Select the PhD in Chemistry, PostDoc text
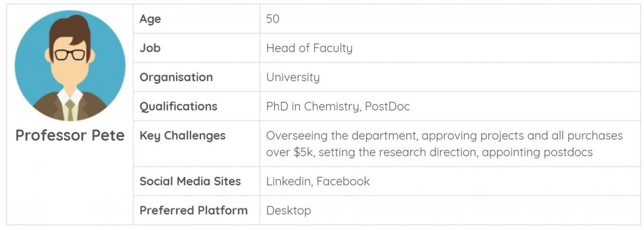The height and width of the screenshot is (230, 644). coord(338,106)
